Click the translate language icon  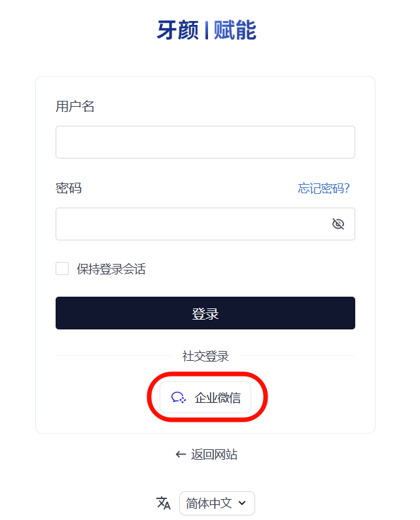pos(164,503)
